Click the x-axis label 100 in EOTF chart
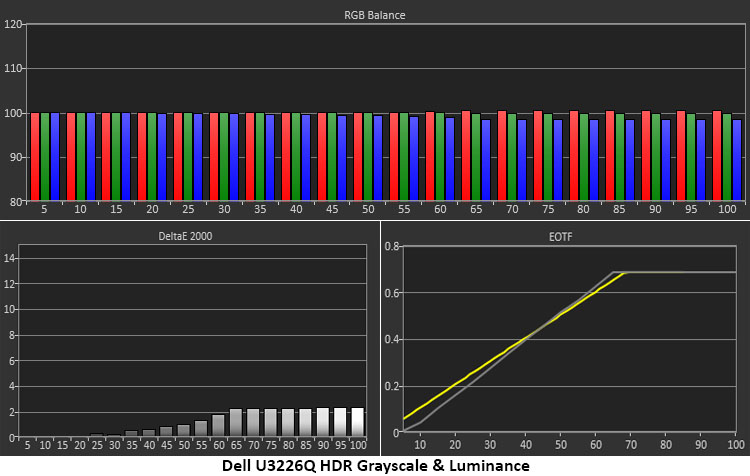 (x=736, y=445)
